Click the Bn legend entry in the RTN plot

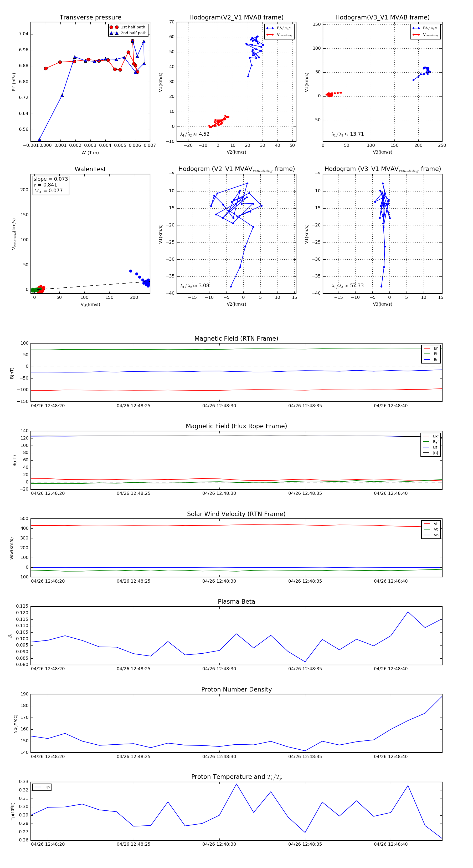click(431, 360)
